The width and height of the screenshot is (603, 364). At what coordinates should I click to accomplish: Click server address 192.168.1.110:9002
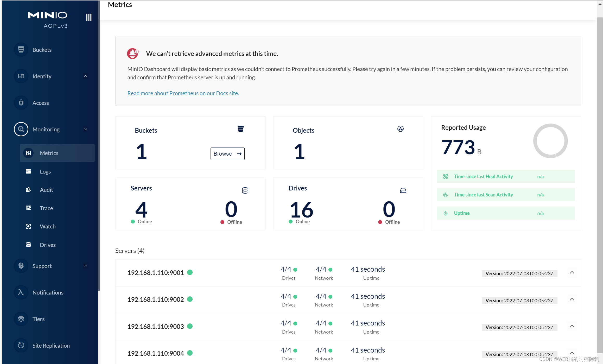tap(156, 299)
